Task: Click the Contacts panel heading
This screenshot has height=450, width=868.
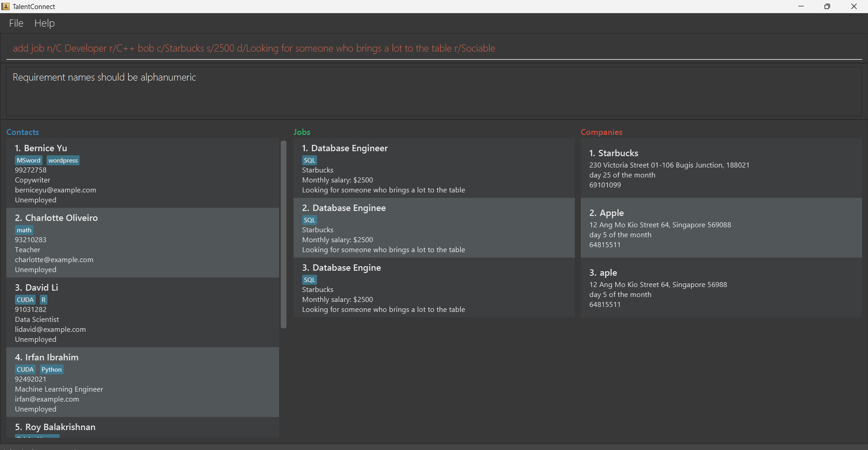Action: [23, 132]
